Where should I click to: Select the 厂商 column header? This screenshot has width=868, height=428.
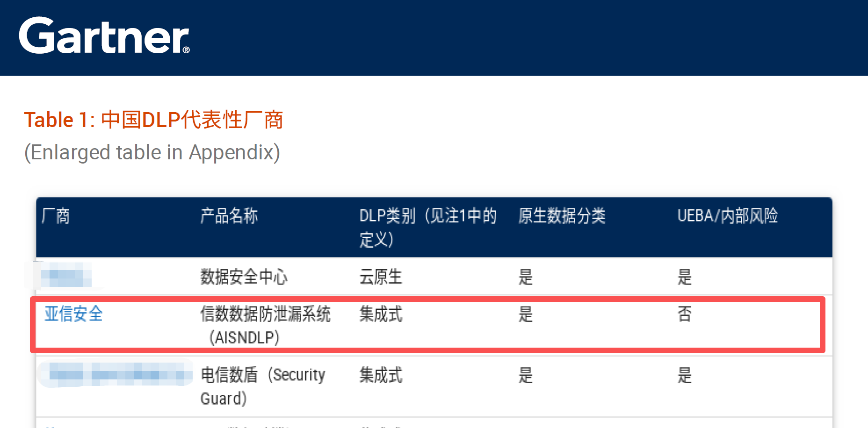tap(56, 216)
